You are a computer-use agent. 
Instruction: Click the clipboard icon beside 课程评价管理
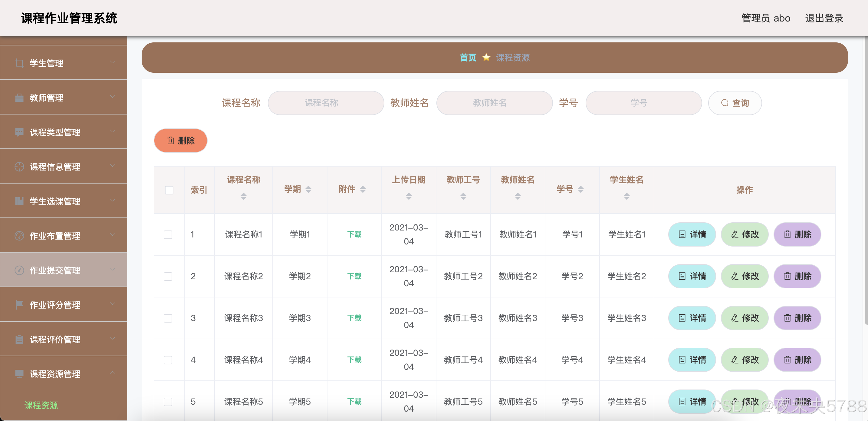(19, 339)
